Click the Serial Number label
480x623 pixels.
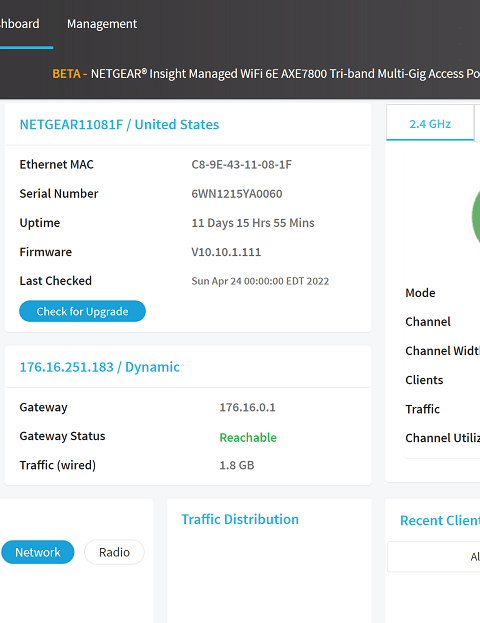pyautogui.click(x=59, y=194)
